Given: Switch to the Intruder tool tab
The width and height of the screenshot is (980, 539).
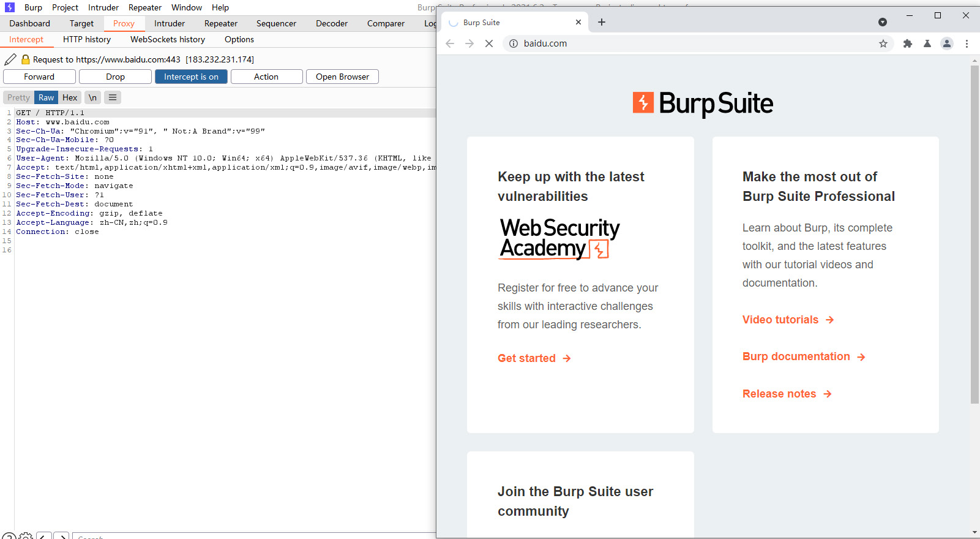Looking at the screenshot, I should (x=170, y=23).
